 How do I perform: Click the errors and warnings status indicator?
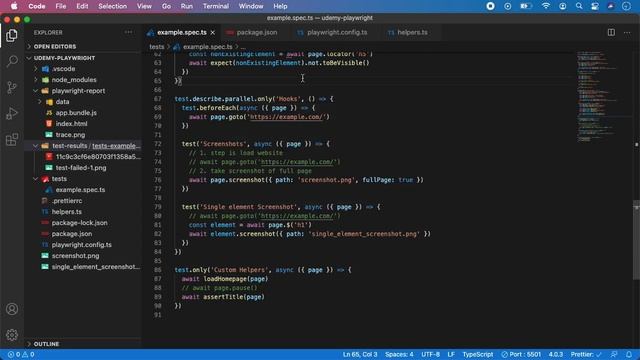tap(21, 354)
